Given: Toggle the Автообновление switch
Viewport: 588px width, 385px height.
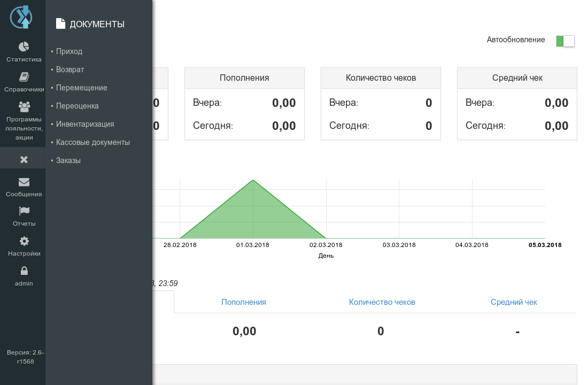Looking at the screenshot, I should point(565,41).
